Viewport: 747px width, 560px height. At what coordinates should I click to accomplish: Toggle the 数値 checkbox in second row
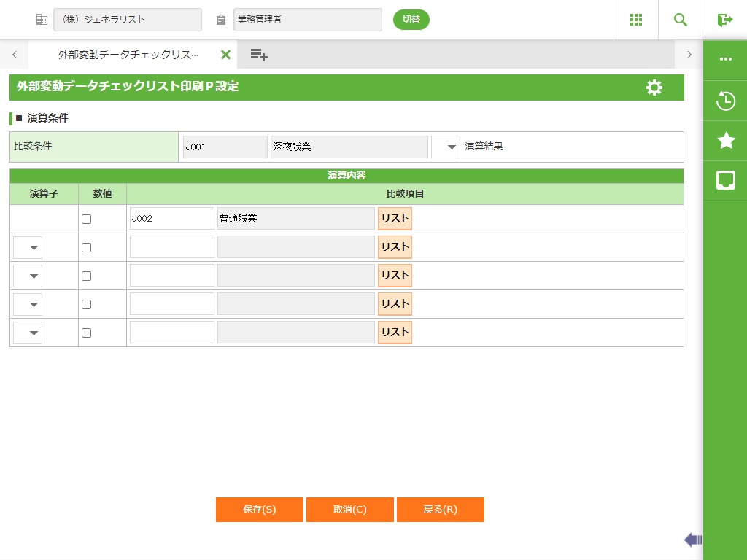pos(87,247)
